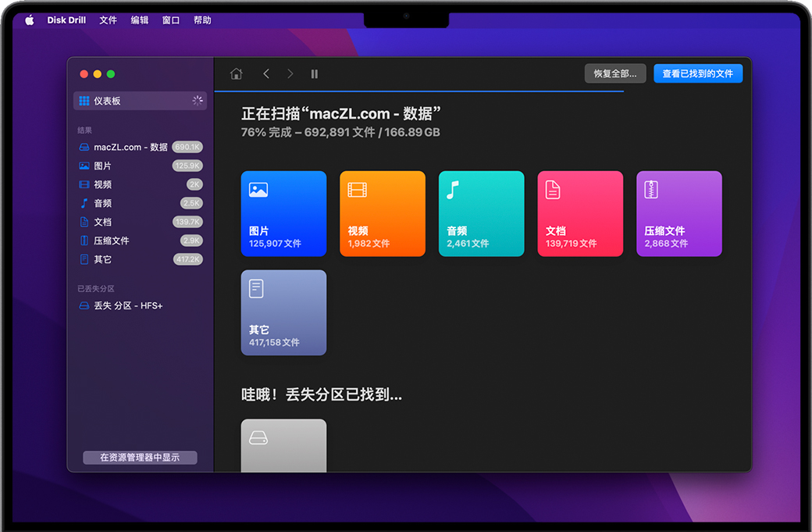The height and width of the screenshot is (532, 812).
Task: Open the 图片 (Pictures) category tile
Action: pos(283,213)
